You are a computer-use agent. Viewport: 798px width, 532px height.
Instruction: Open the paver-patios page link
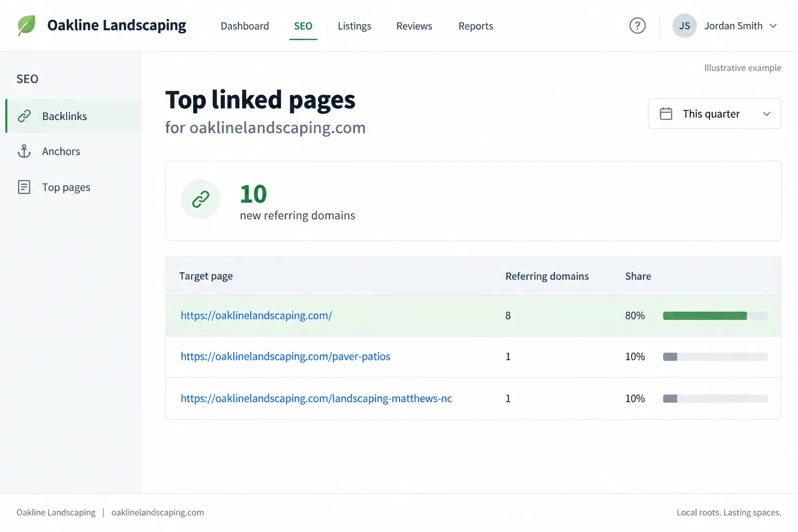(x=285, y=356)
